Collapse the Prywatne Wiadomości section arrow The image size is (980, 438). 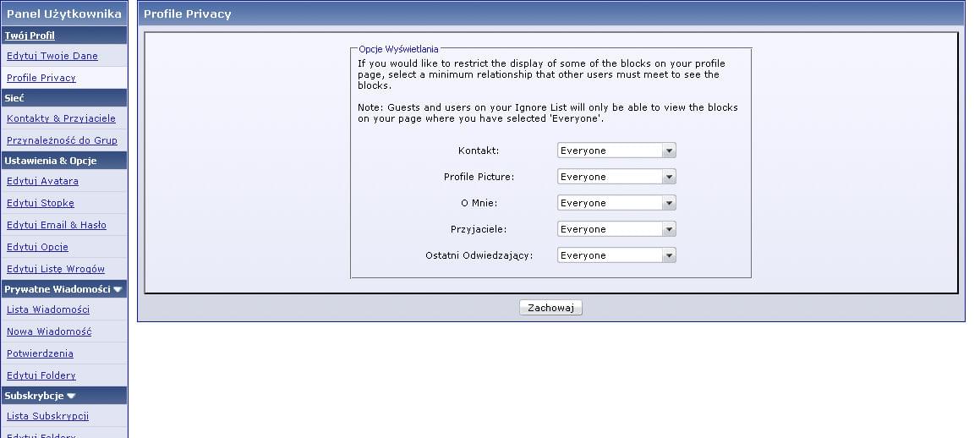tap(118, 290)
